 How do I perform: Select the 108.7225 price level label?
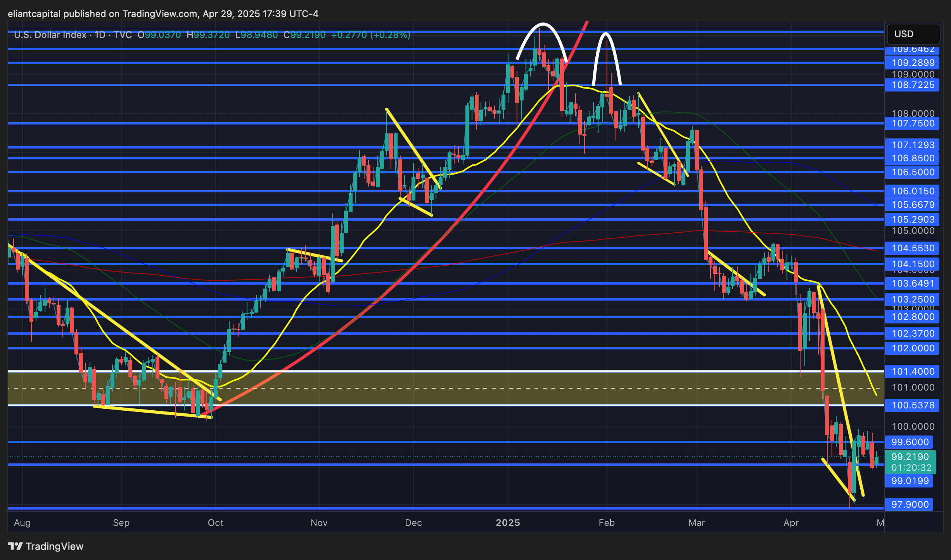tap(913, 85)
